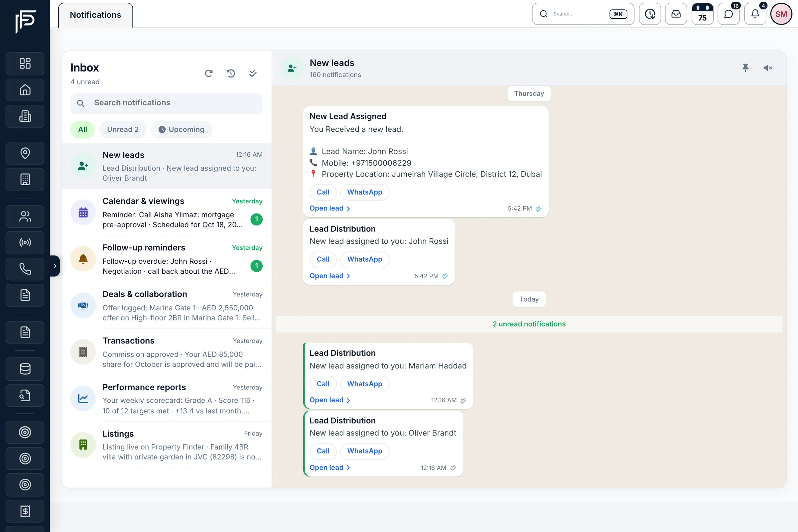
Task: Click Call on Oliver Brandt card
Action: pos(323,451)
